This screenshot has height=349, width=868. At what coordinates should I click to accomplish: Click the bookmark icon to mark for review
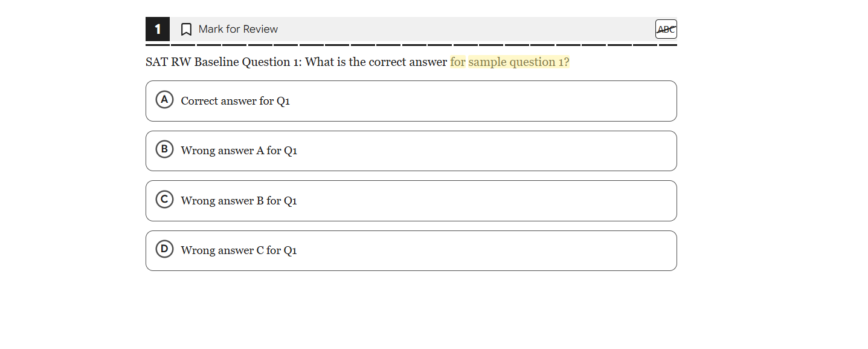click(x=187, y=29)
